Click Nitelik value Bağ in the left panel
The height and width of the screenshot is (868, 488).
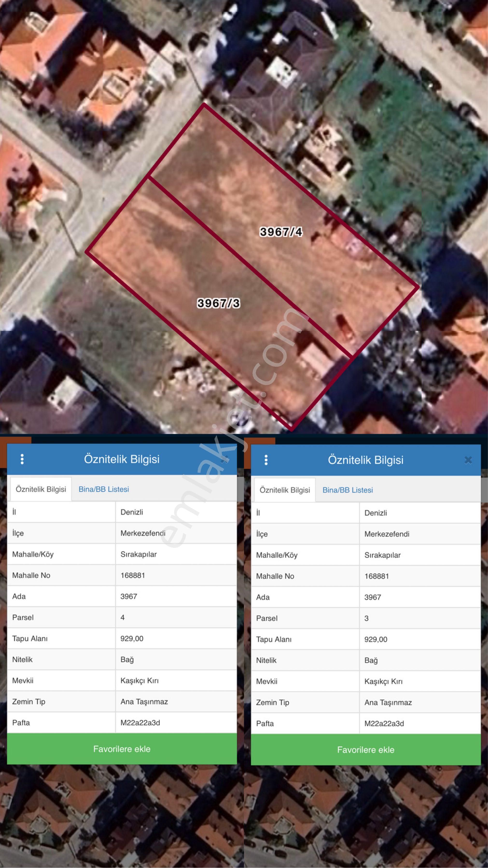click(127, 660)
